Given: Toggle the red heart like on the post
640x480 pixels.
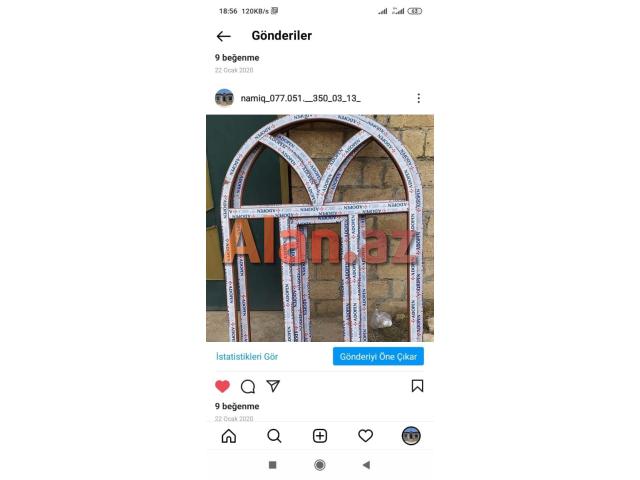Looking at the screenshot, I should click(x=222, y=386).
